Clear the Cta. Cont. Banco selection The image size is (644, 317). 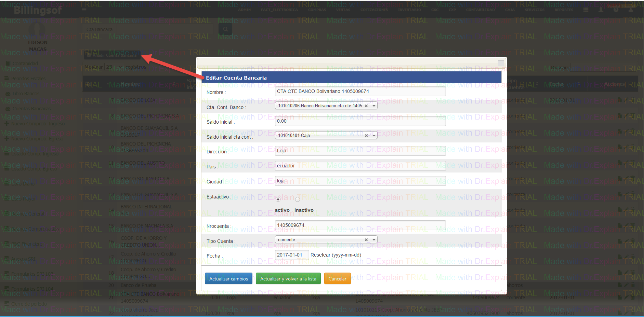(366, 106)
